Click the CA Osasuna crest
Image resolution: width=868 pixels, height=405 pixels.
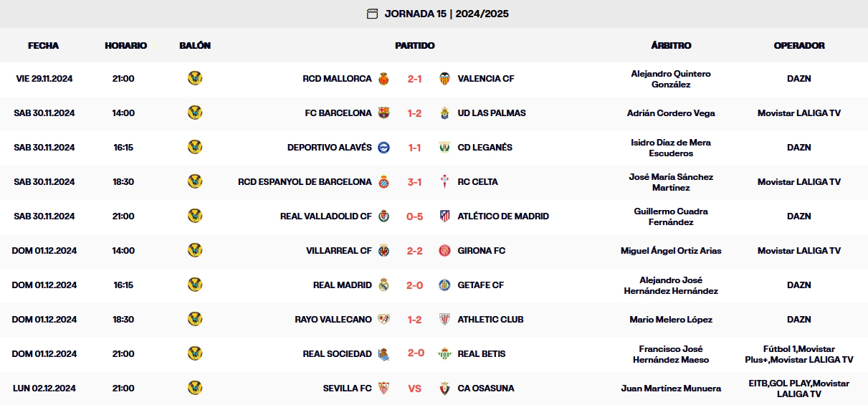[x=444, y=389]
